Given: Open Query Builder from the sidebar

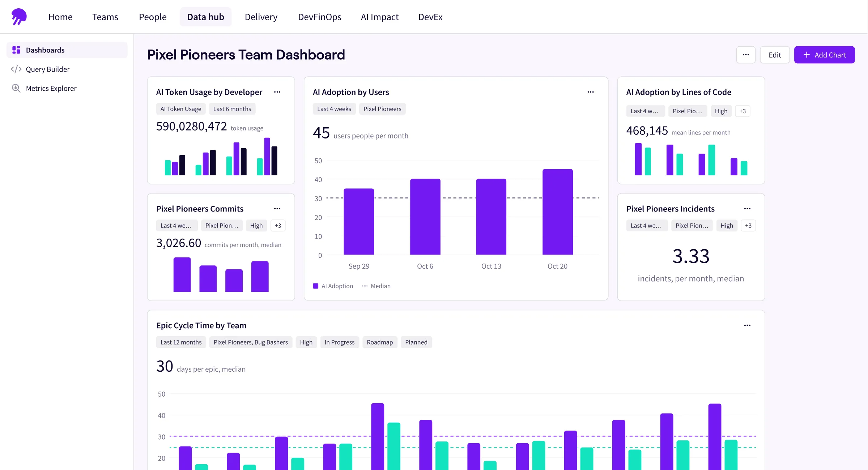Looking at the screenshot, I should coord(67,69).
